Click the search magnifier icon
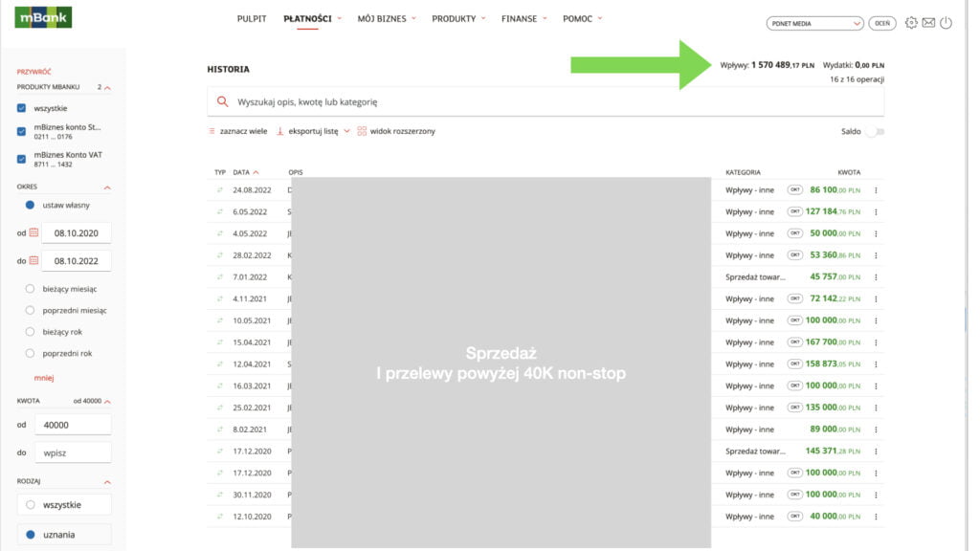This screenshot has width=980, height=551. pyautogui.click(x=223, y=101)
